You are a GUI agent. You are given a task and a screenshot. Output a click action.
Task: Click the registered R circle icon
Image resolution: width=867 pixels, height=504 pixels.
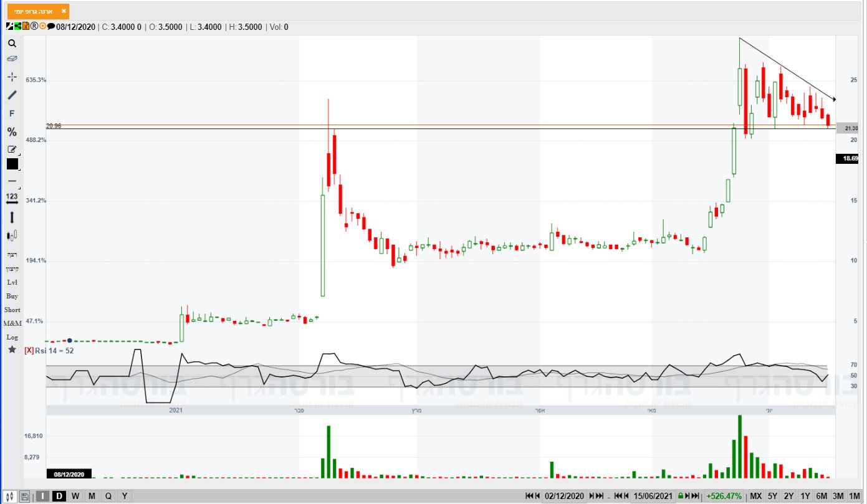point(34,26)
